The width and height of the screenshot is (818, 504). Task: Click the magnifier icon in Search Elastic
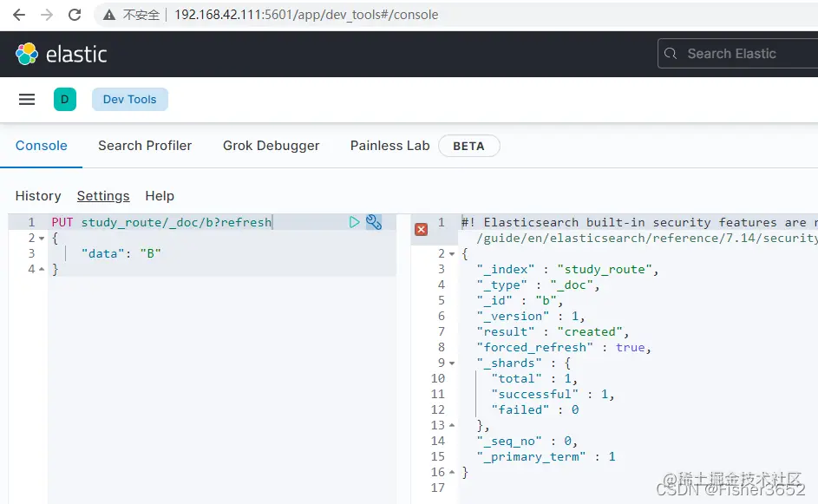pos(671,54)
